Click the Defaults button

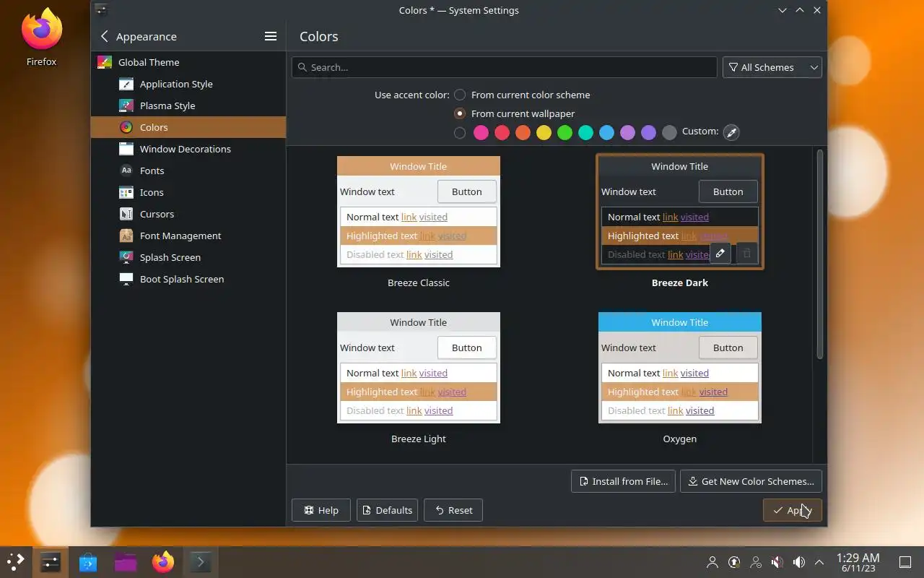tap(388, 510)
